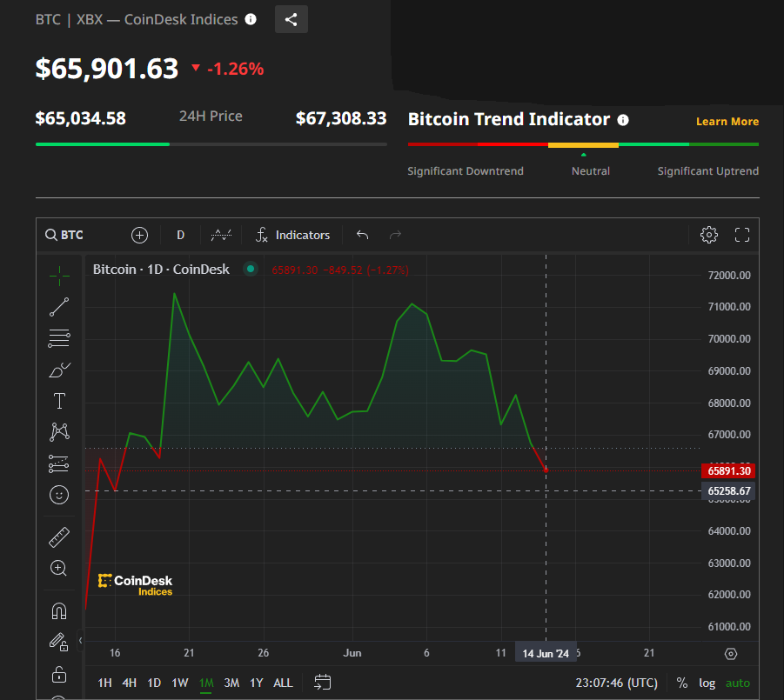The width and height of the screenshot is (784, 700).
Task: Click the compare or add symbol plus icon
Action: [x=139, y=235]
